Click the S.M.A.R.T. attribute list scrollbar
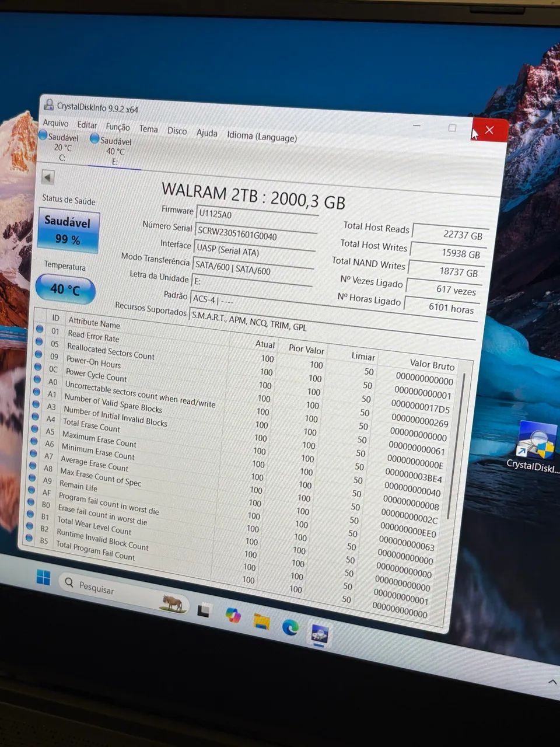Screen dimensions: 560x747 point(455,446)
